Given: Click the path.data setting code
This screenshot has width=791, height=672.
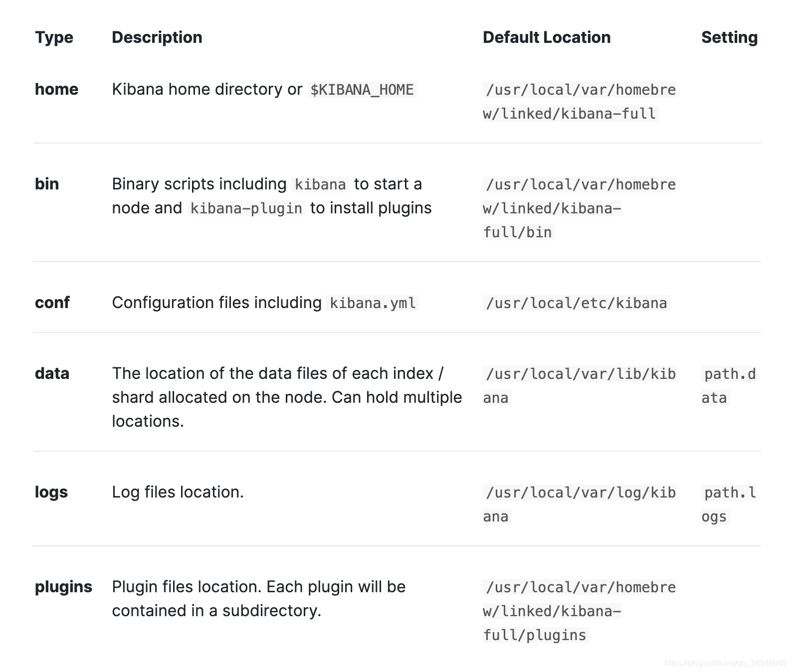Looking at the screenshot, I should point(729,386).
